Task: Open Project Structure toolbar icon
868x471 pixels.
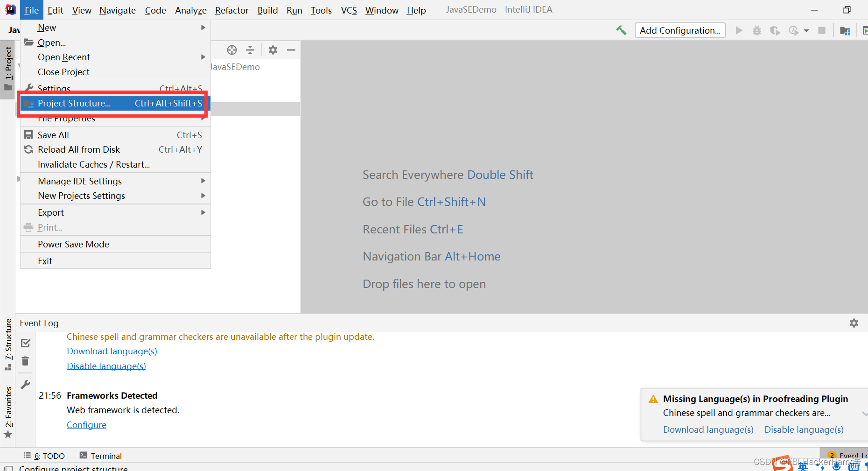Action: 845,31
